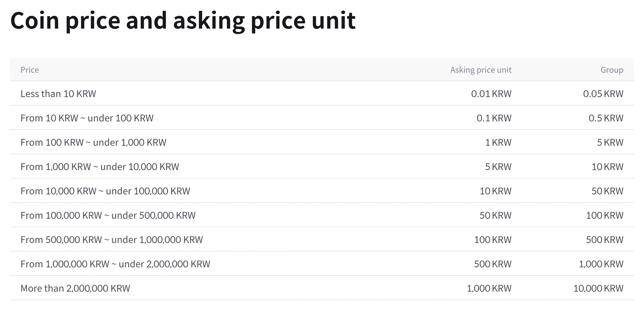Screen dimensions: 644x316
Task: Click the 100 KRW group cell
Action: pos(605,215)
